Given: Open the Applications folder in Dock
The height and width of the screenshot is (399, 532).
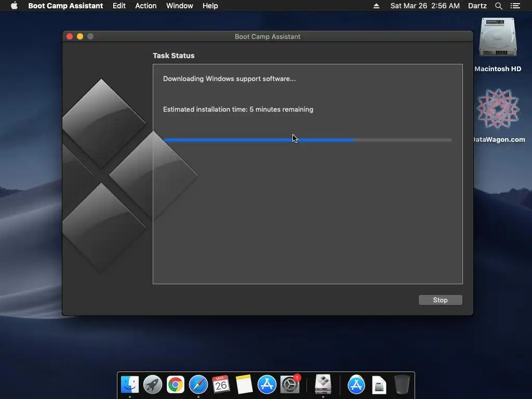Looking at the screenshot, I should point(356,385).
